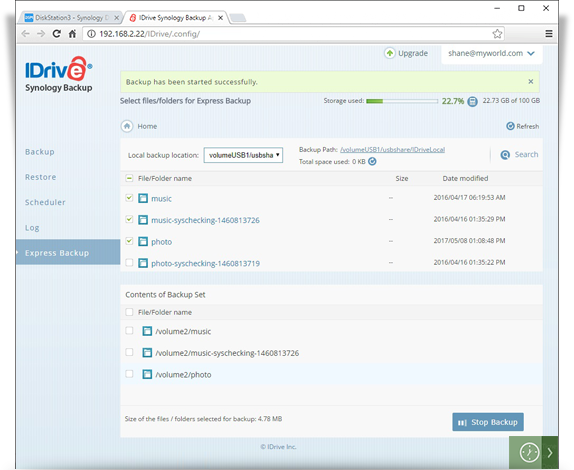Close the IDrive Synology Backup tab

pyautogui.click(x=220, y=18)
